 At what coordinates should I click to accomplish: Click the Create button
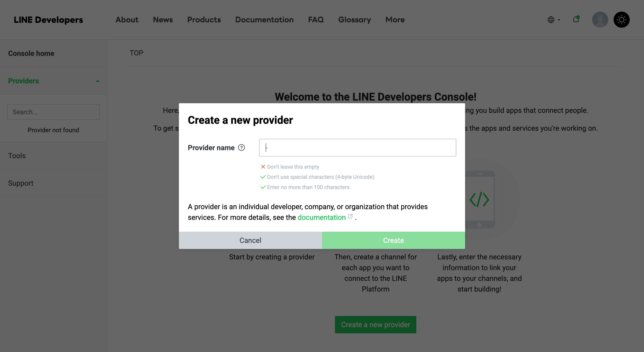393,240
